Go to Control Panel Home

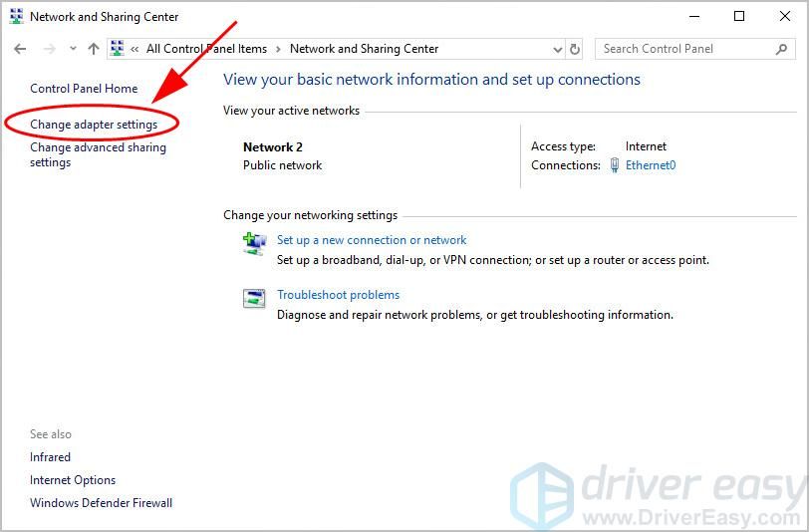point(84,89)
